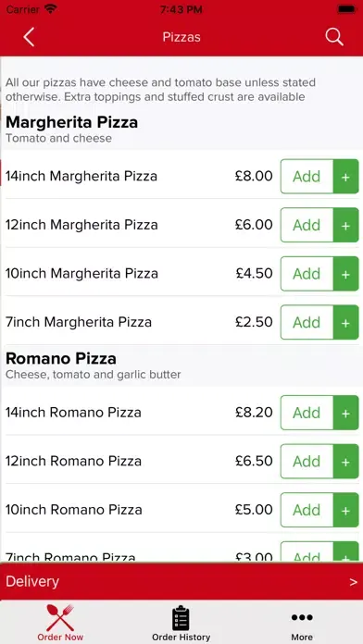The width and height of the screenshot is (363, 644).
Task: Expand the Delivery bar chevron
Action: [353, 582]
